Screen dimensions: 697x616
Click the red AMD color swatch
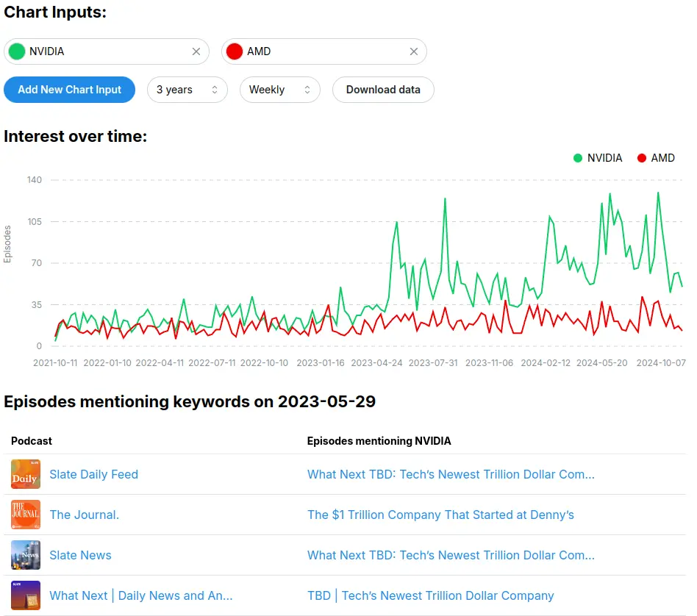coord(235,51)
